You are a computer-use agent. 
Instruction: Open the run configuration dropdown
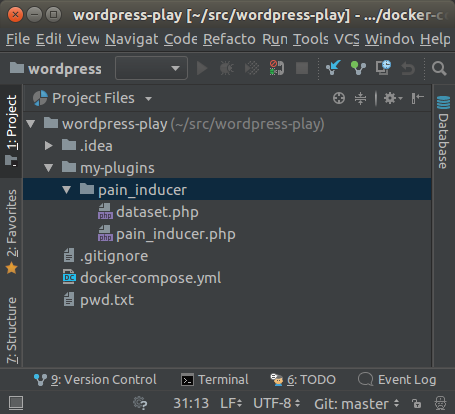[x=151, y=68]
